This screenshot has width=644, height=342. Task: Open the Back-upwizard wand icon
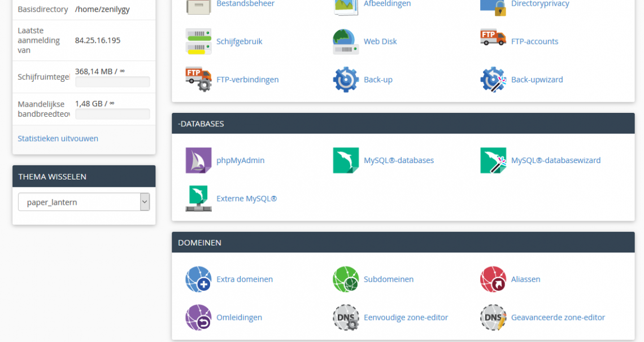tap(493, 80)
